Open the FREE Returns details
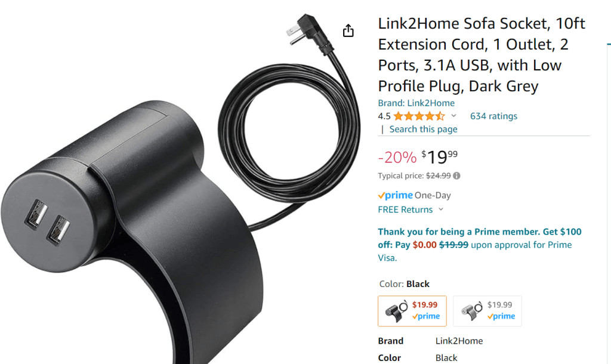 tap(405, 209)
